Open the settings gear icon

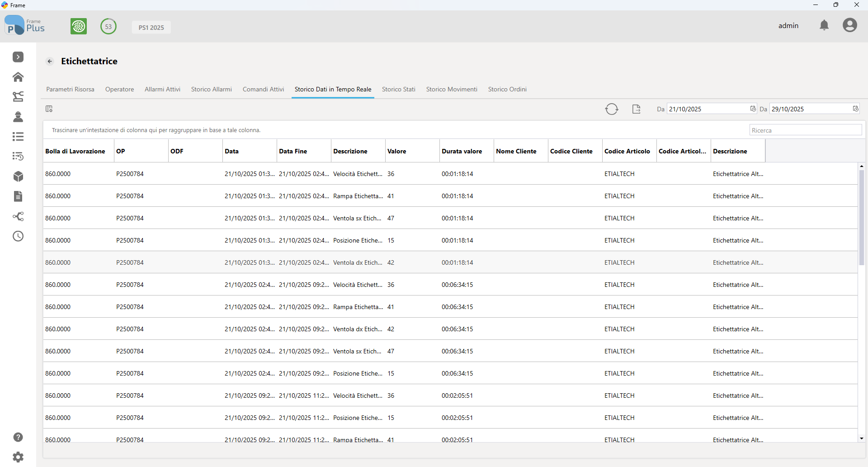click(18, 457)
